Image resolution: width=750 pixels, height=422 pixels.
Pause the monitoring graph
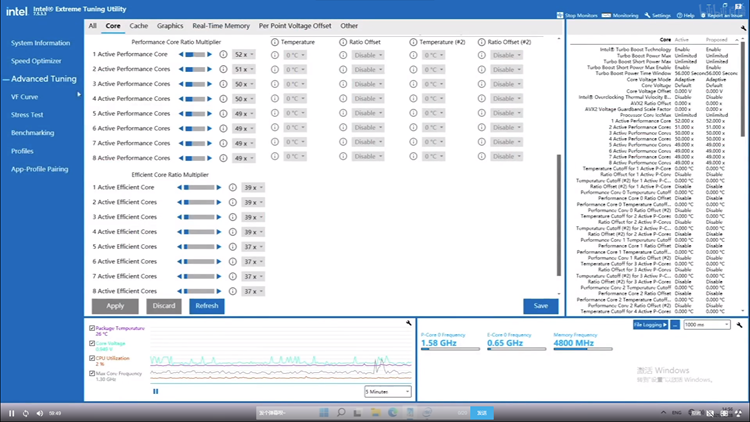(x=155, y=391)
